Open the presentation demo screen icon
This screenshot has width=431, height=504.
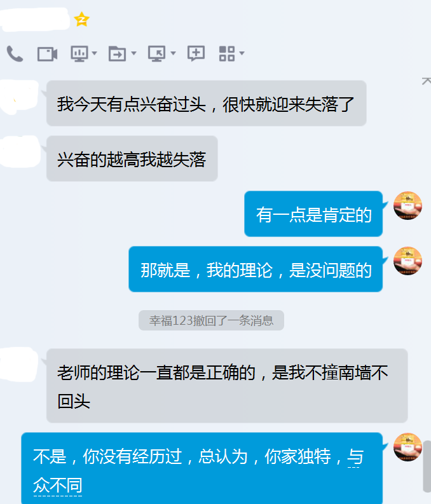click(79, 53)
